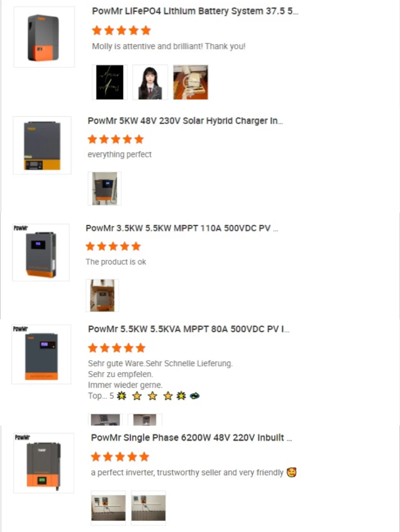
Task: View first photo of 'a perfect inverter' review
Action: pos(108,508)
